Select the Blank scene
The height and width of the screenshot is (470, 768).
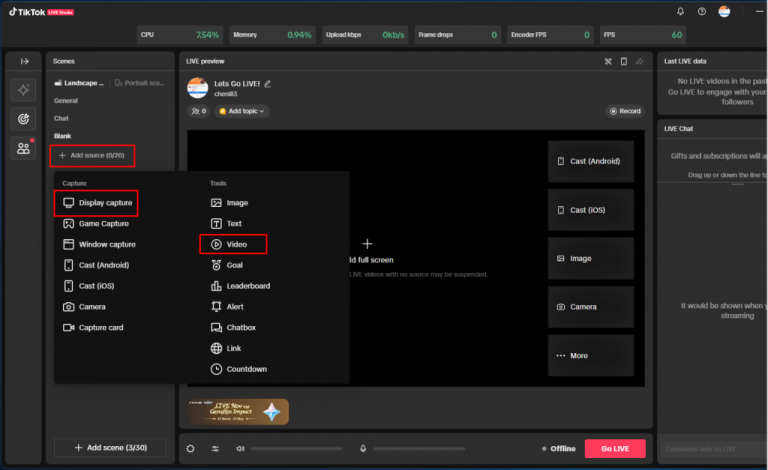click(62, 136)
